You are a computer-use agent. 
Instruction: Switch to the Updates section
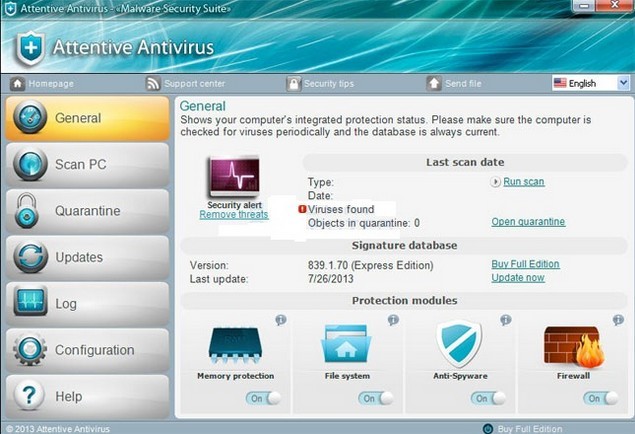click(87, 257)
